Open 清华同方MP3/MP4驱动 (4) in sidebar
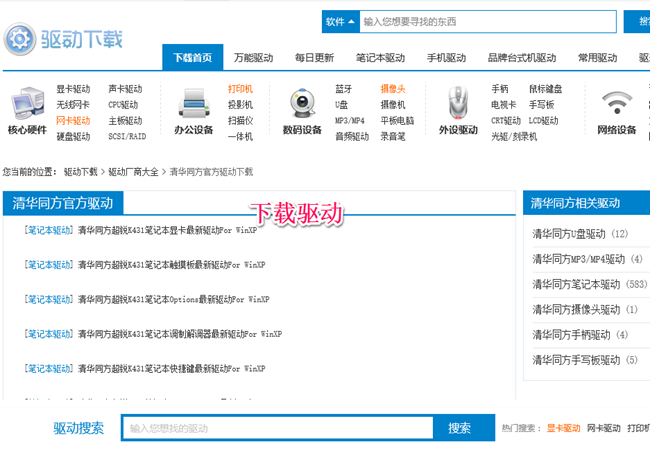Screen dimensions: 650x450 point(587,259)
